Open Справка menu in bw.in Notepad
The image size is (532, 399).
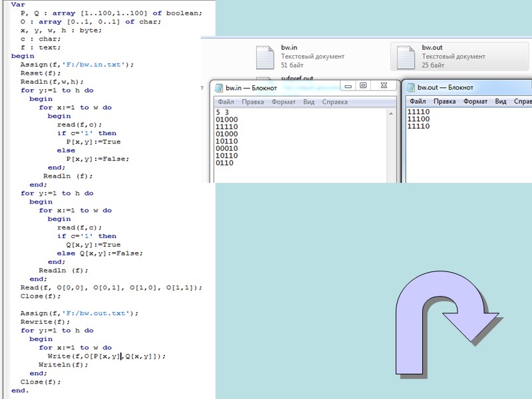pos(334,102)
